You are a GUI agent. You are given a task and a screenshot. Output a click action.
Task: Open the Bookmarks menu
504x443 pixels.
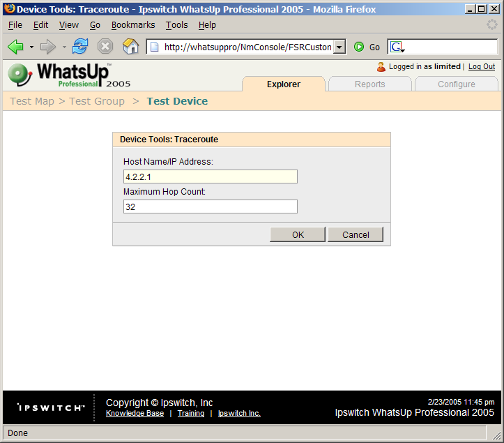click(132, 25)
